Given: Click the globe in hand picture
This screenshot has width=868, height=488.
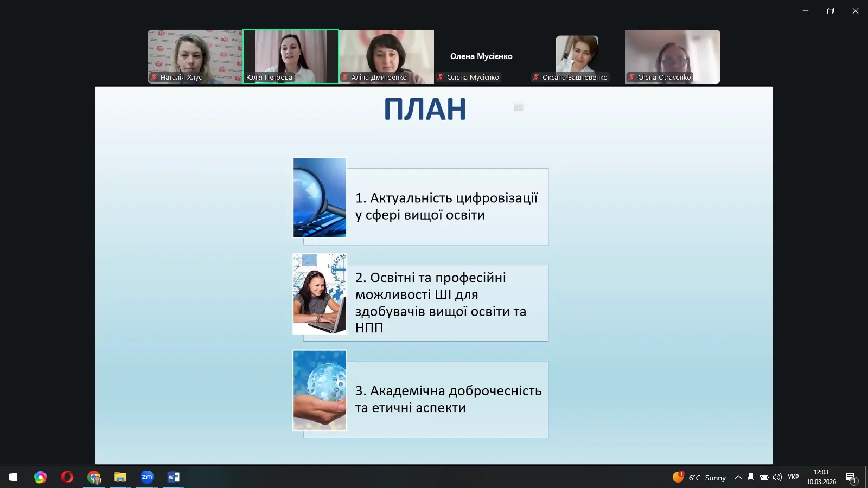Looking at the screenshot, I should 320,390.
